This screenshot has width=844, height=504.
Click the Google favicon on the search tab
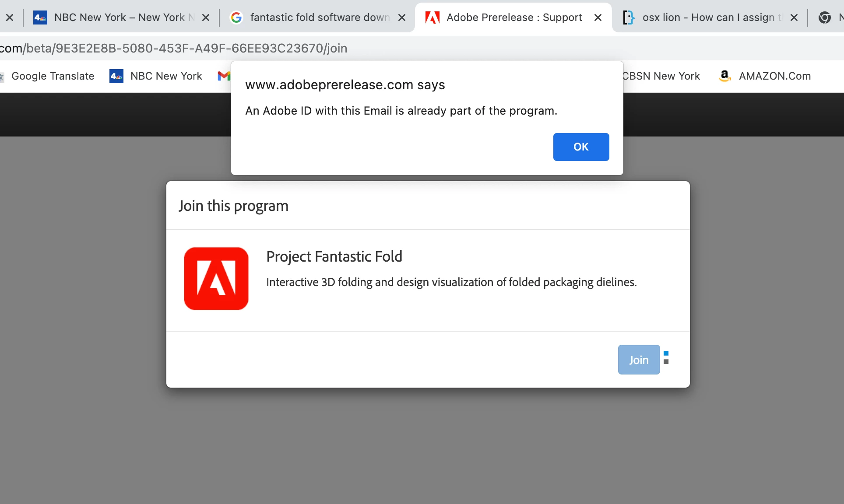click(236, 17)
